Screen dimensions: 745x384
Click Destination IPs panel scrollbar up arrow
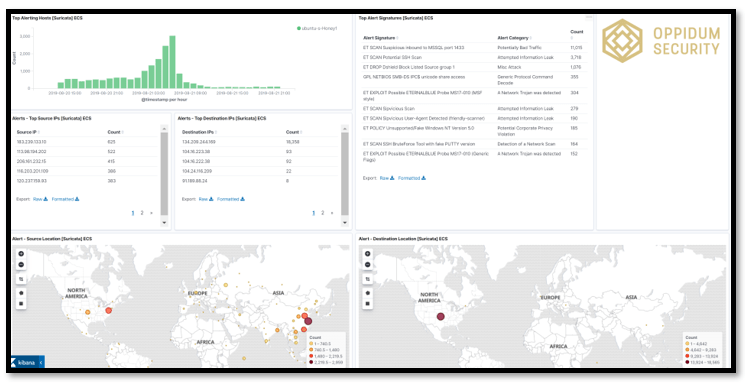345,128
